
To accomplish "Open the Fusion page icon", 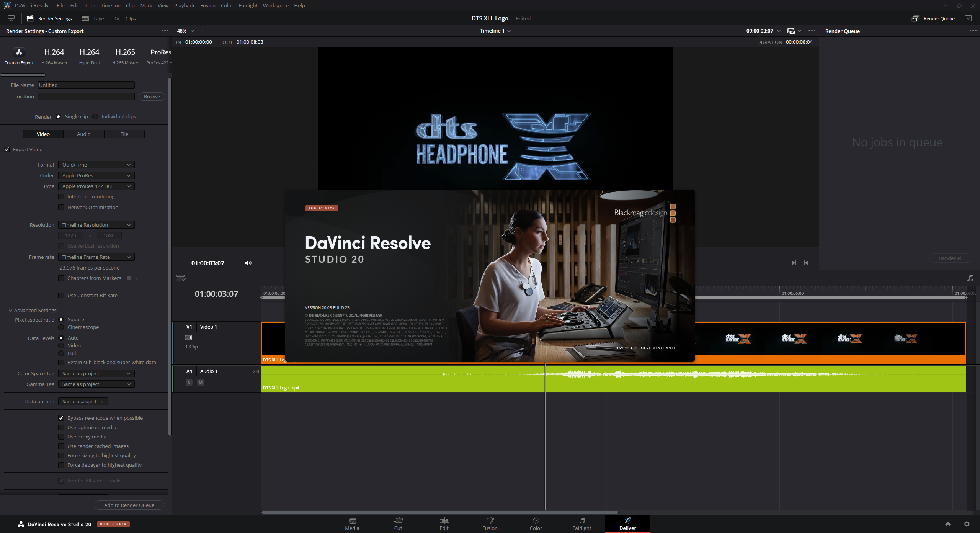I will 490,521.
